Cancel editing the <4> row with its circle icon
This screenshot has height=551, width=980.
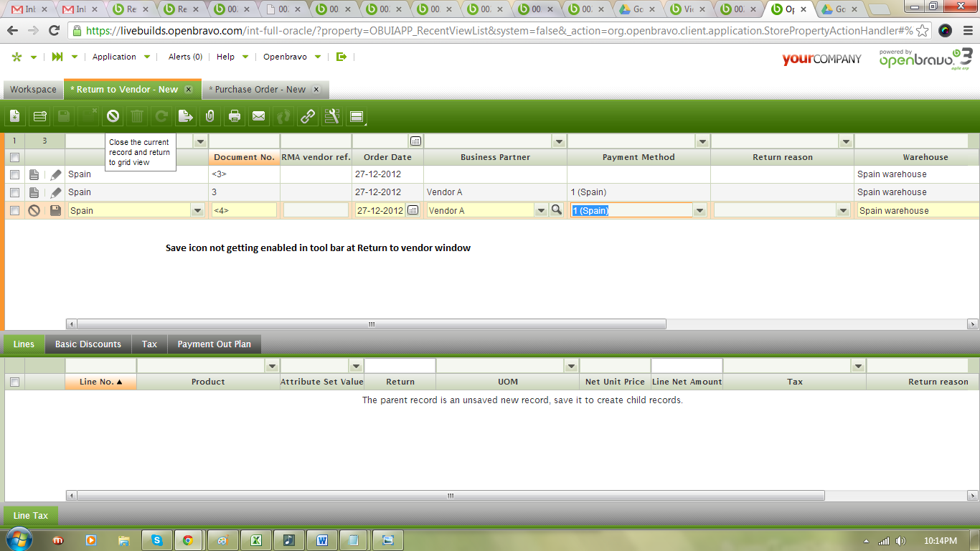pos(34,210)
